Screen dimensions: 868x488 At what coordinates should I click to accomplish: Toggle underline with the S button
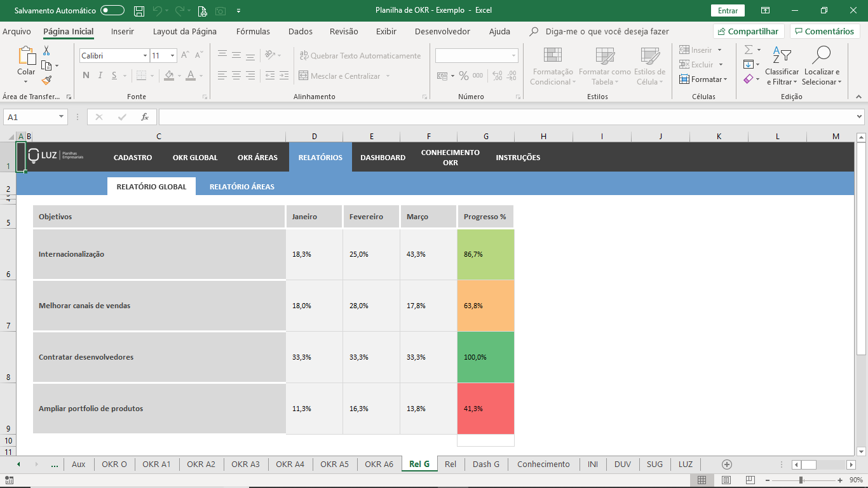(x=114, y=76)
